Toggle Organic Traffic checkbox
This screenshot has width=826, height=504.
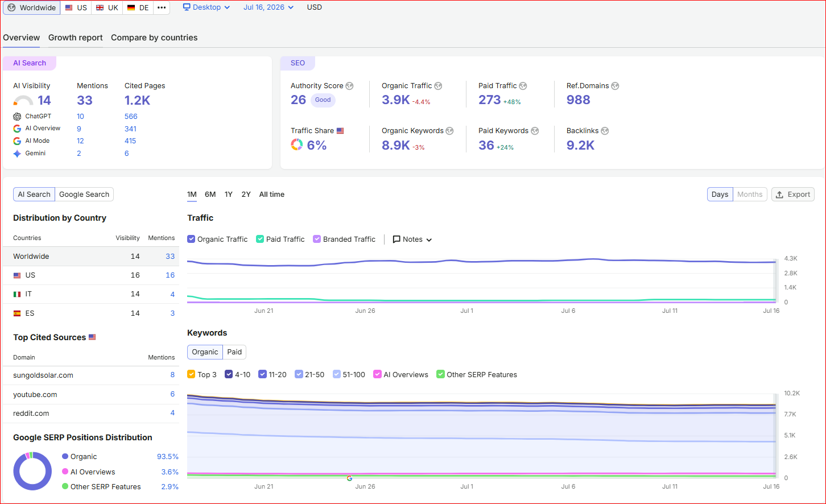pos(191,239)
